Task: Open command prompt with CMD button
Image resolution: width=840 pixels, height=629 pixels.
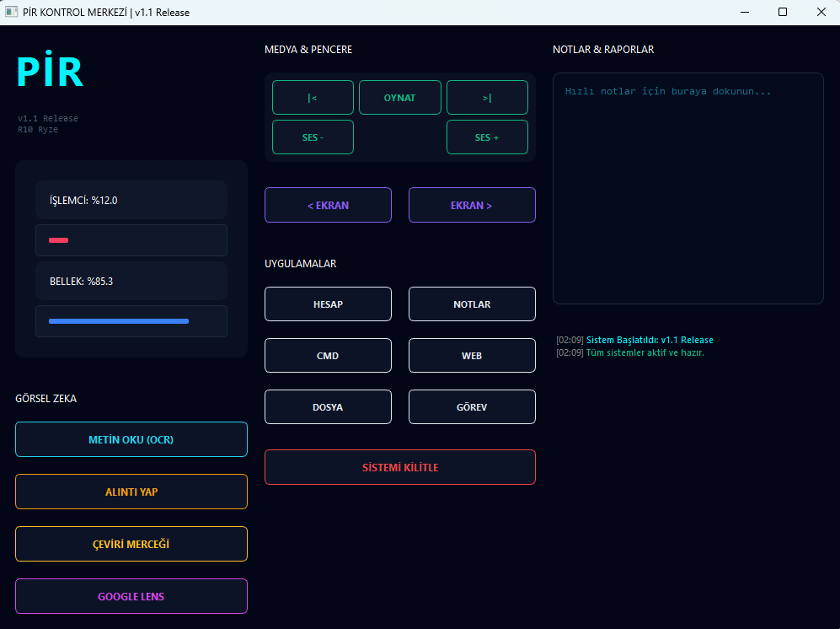Action: click(x=328, y=356)
